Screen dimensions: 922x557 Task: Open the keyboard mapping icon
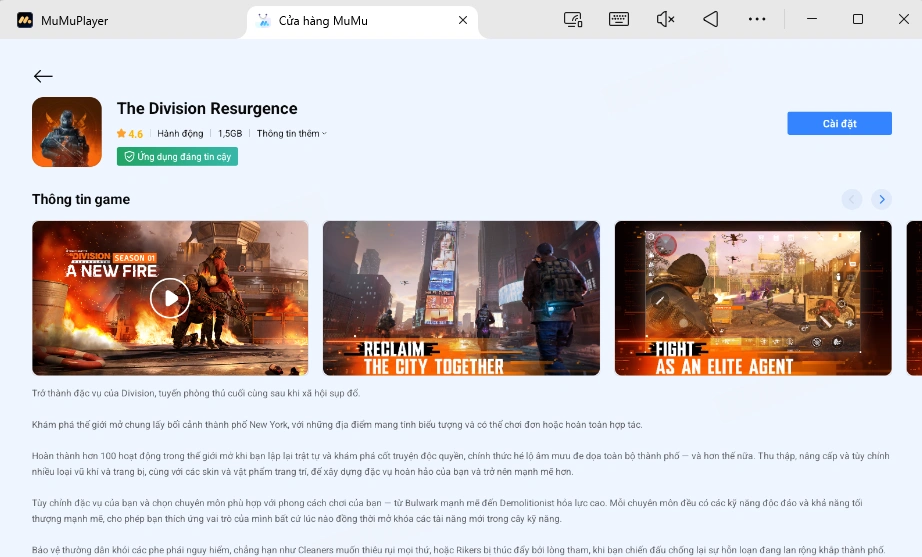point(619,19)
